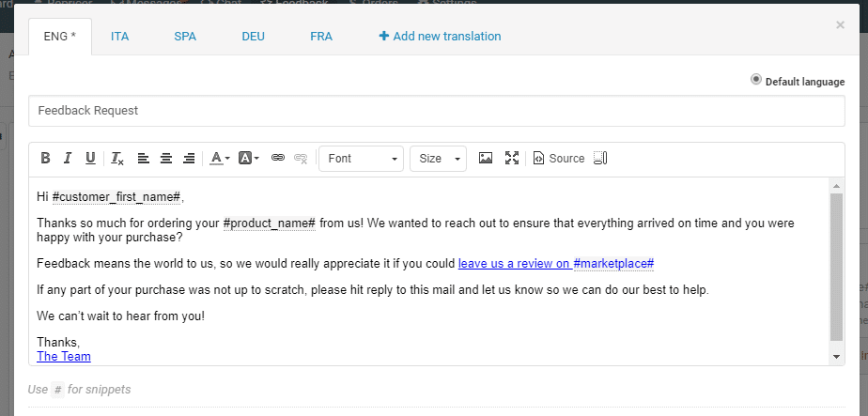The width and height of the screenshot is (868, 416).
Task: Open the Font dropdown
Action: tap(362, 159)
